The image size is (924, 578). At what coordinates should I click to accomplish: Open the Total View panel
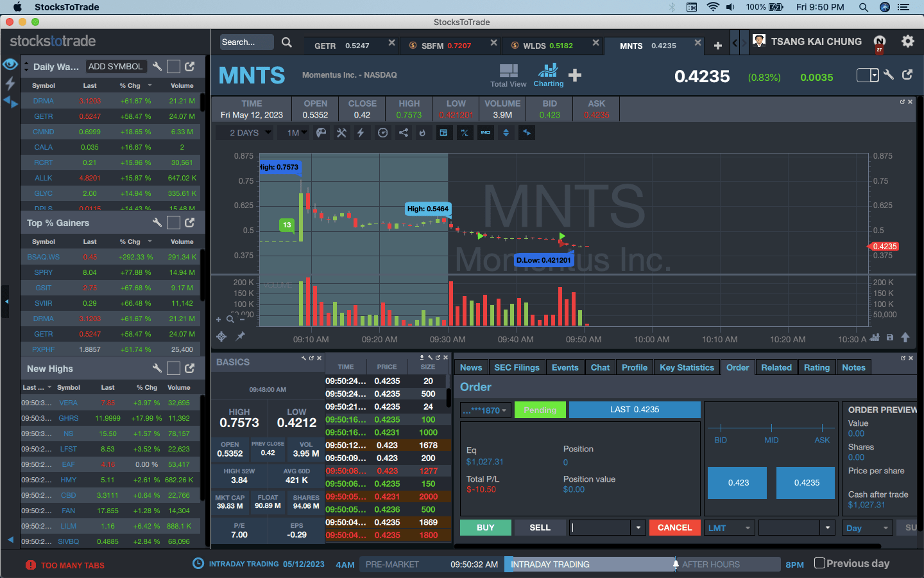coord(508,75)
